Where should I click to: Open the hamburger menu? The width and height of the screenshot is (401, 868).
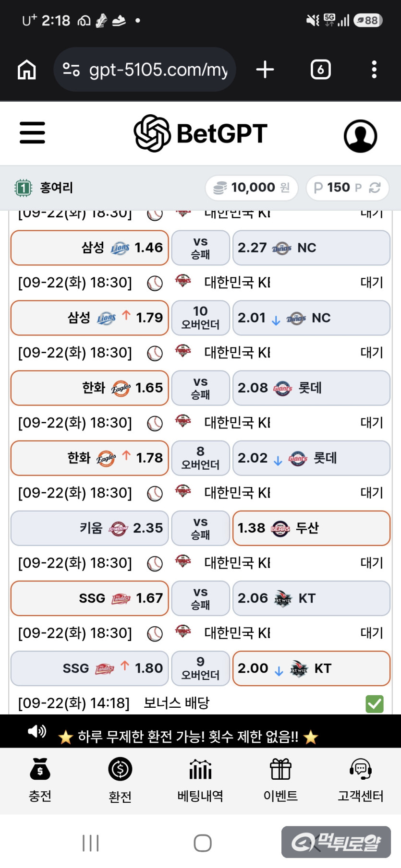click(x=32, y=133)
